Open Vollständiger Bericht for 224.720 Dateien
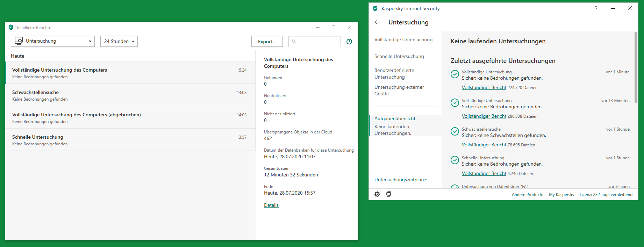 point(484,87)
